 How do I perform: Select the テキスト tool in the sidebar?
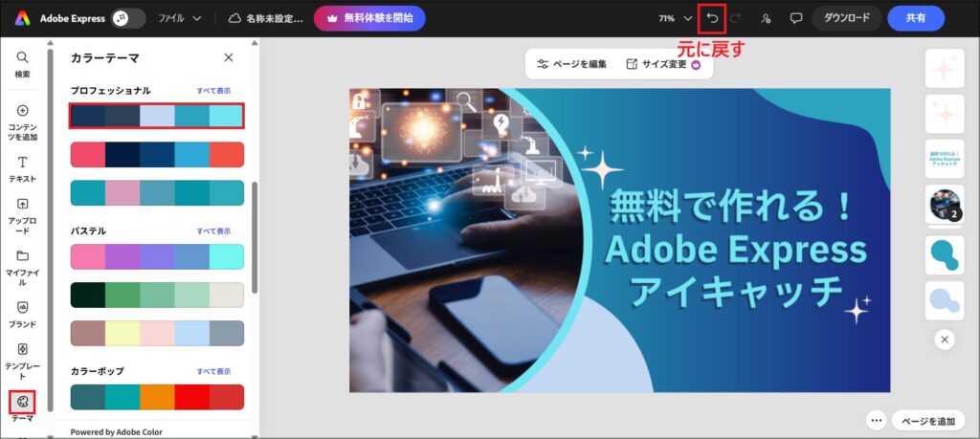pyautogui.click(x=23, y=169)
